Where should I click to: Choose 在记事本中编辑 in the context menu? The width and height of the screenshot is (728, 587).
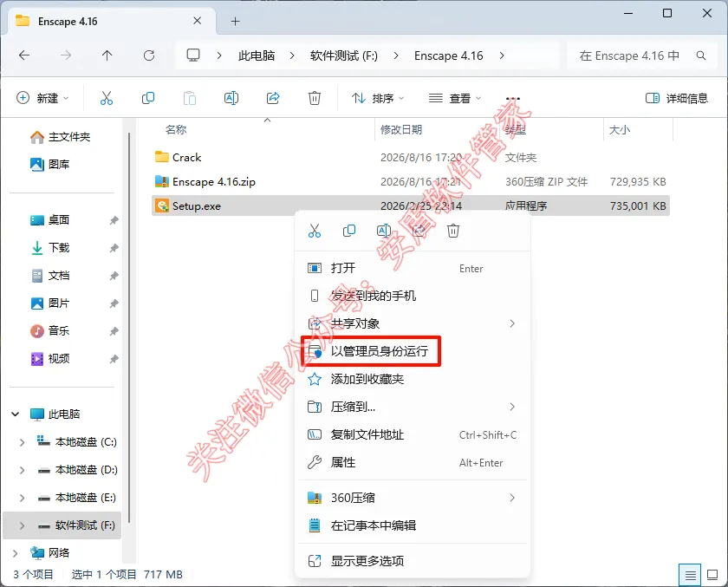[x=413, y=525]
